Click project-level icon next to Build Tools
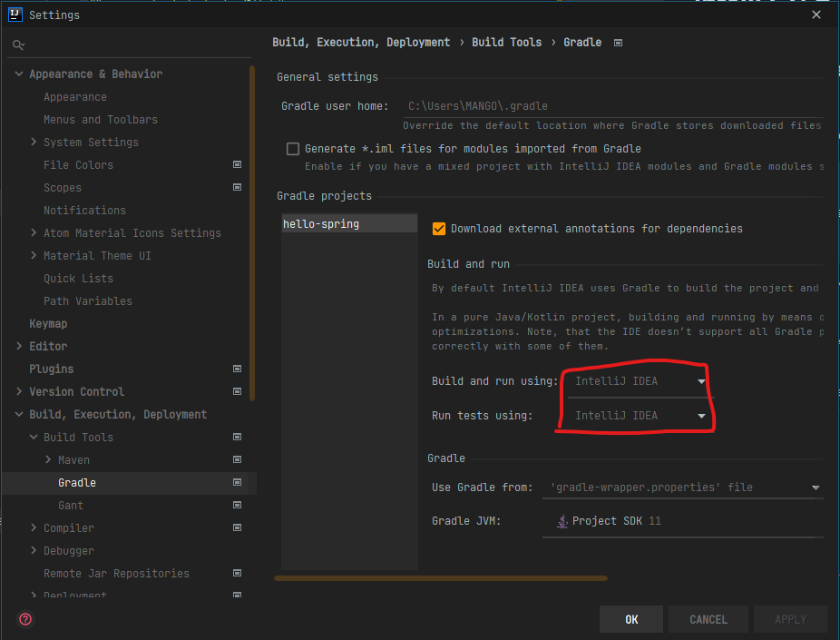The width and height of the screenshot is (840, 640). click(x=237, y=437)
